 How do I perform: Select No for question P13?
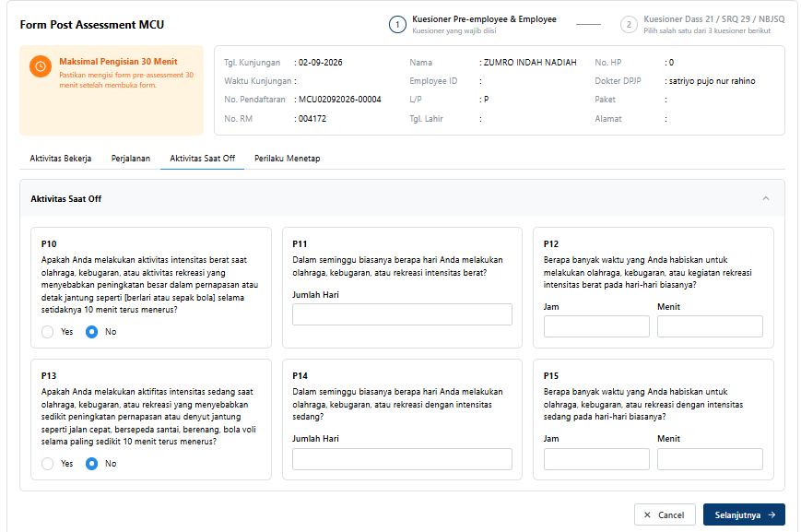coord(91,464)
